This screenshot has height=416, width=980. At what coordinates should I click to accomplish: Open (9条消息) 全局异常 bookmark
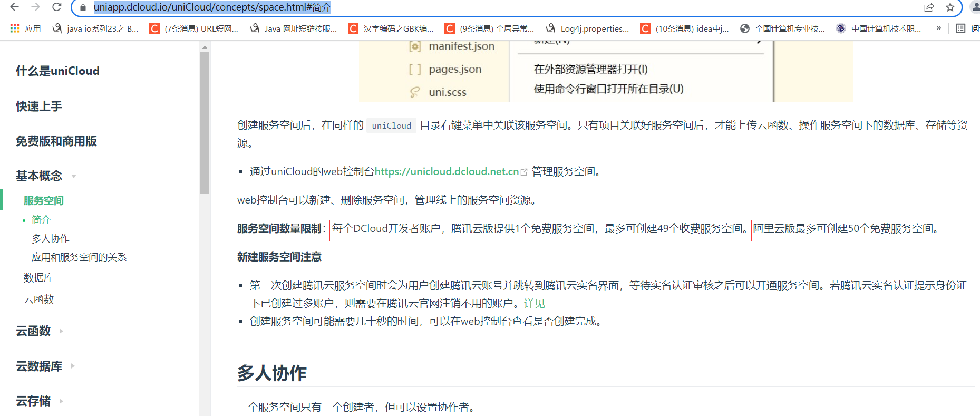489,28
